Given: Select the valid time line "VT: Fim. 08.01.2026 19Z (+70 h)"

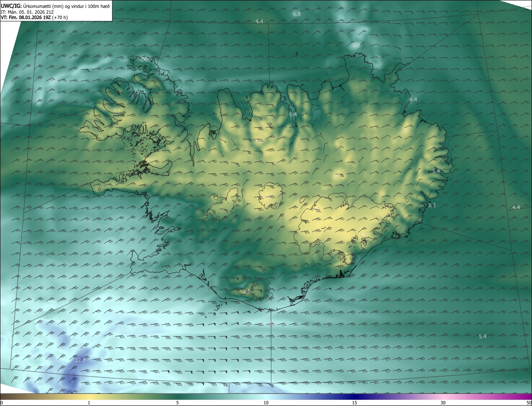Looking at the screenshot, I should 34,17.
